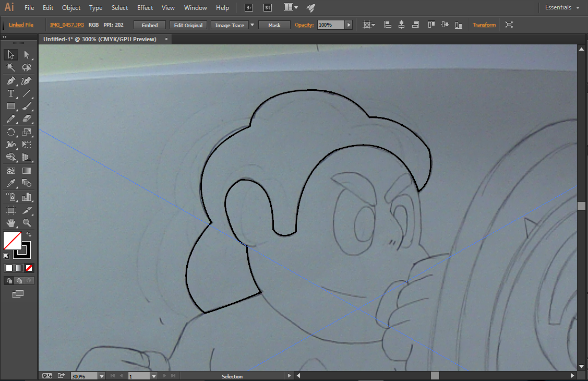
Task: Open the Object menu
Action: (71, 7)
